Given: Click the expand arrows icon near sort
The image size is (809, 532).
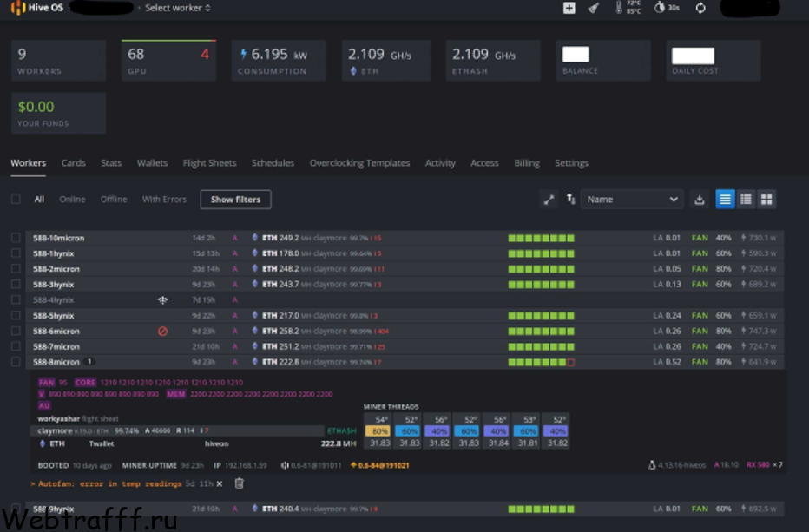Looking at the screenshot, I should coord(549,200).
